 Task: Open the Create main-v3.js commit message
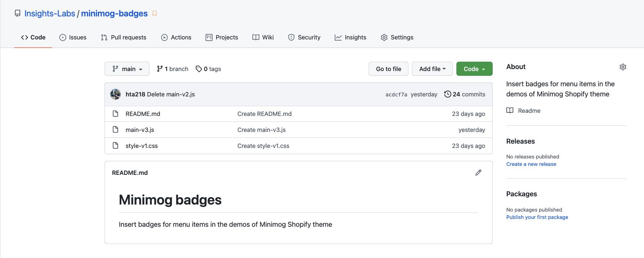[x=261, y=130]
